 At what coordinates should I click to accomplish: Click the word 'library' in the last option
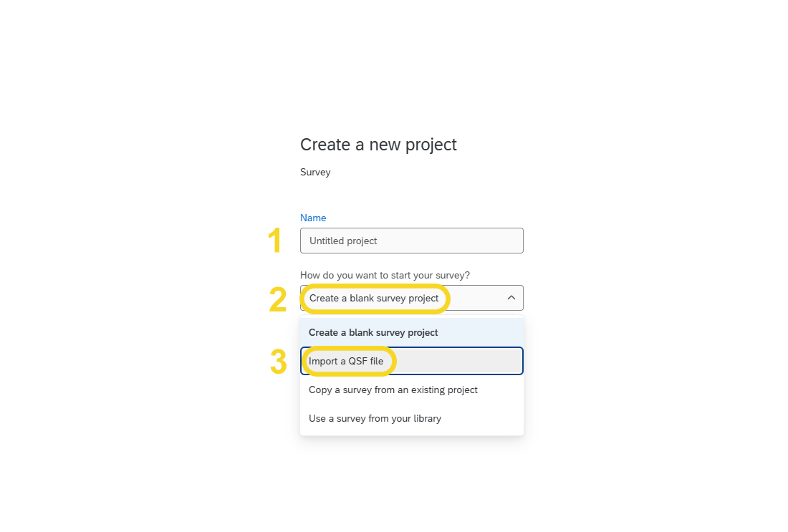point(426,418)
